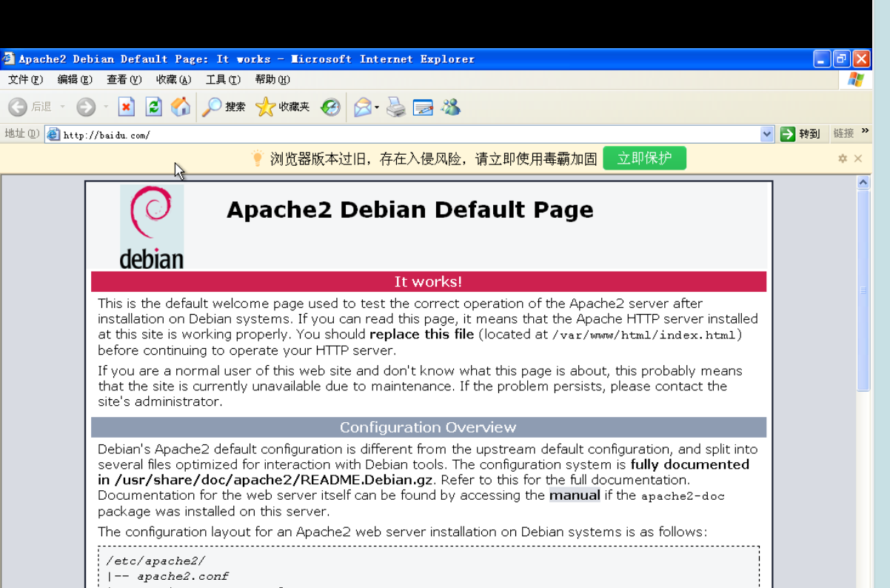Stop page loading with the red X icon
This screenshot has width=890, height=588.
(x=126, y=107)
